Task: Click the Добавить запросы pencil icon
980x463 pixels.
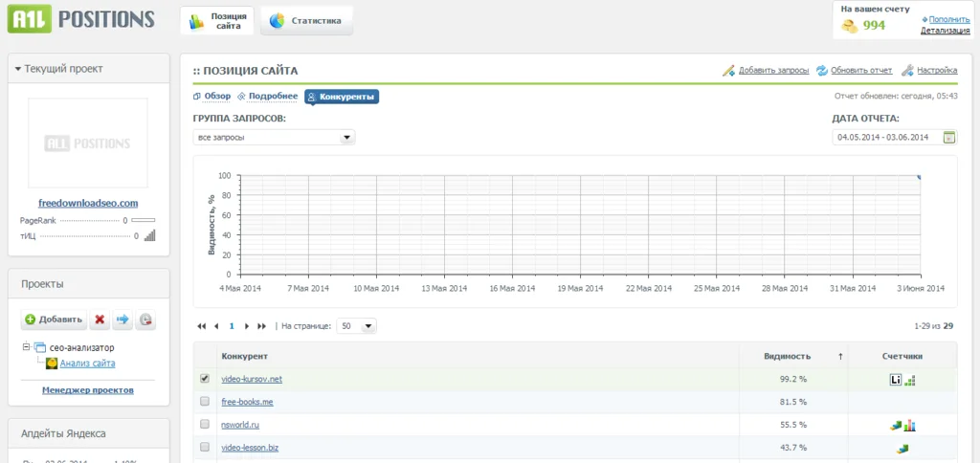Action: point(728,70)
